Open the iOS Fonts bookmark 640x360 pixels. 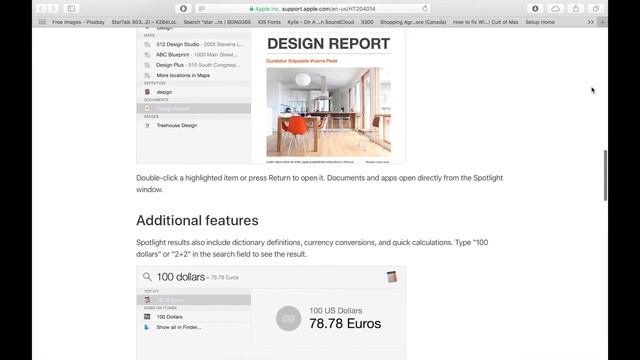pos(269,22)
